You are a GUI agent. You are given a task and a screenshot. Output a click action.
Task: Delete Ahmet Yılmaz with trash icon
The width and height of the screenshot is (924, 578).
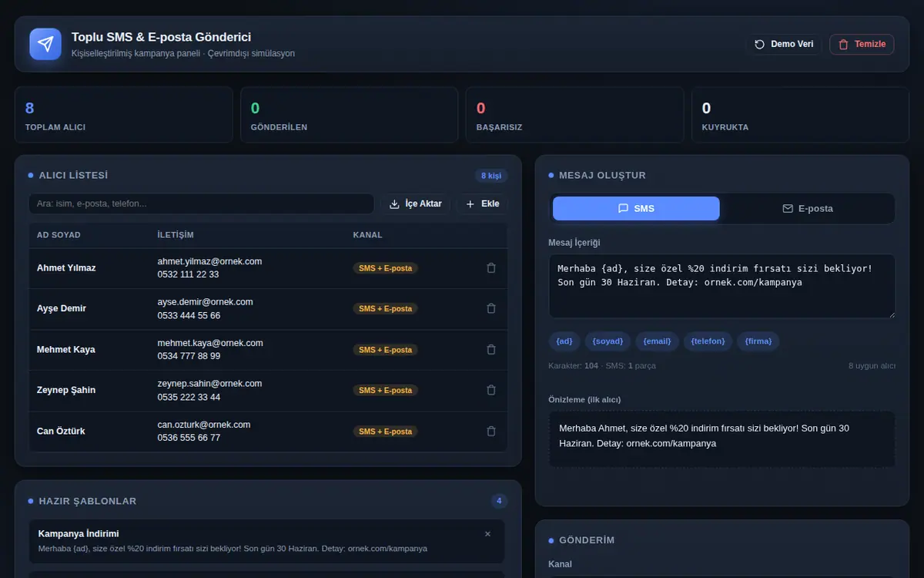[491, 268]
